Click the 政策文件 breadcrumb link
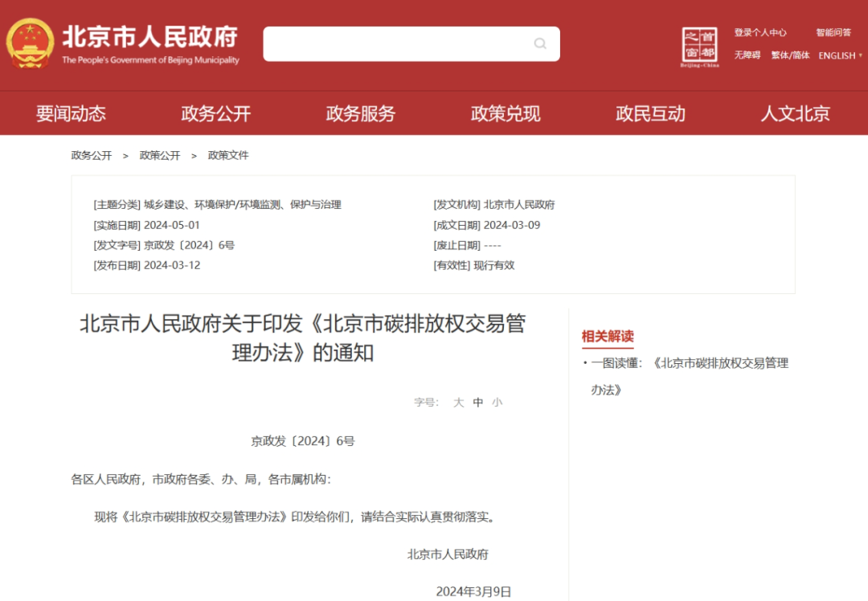 coord(230,154)
